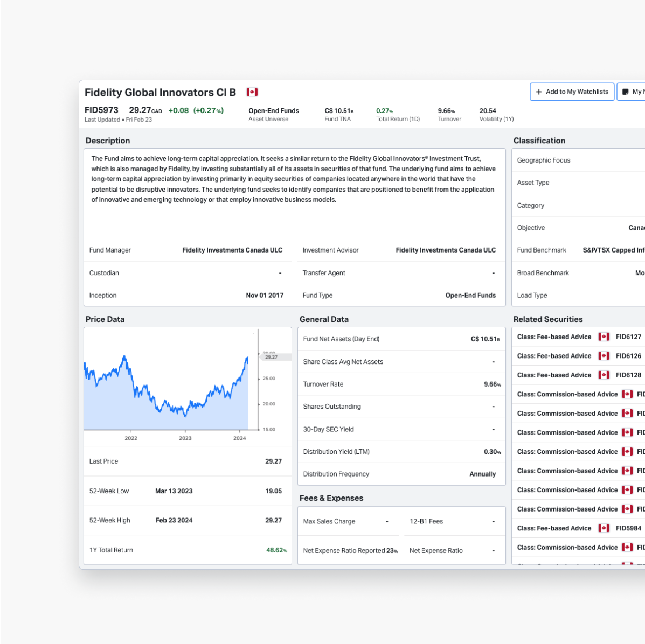Screen dimensions: 645x644
Task: Click the flag icon next to FID6128
Action: click(x=604, y=375)
